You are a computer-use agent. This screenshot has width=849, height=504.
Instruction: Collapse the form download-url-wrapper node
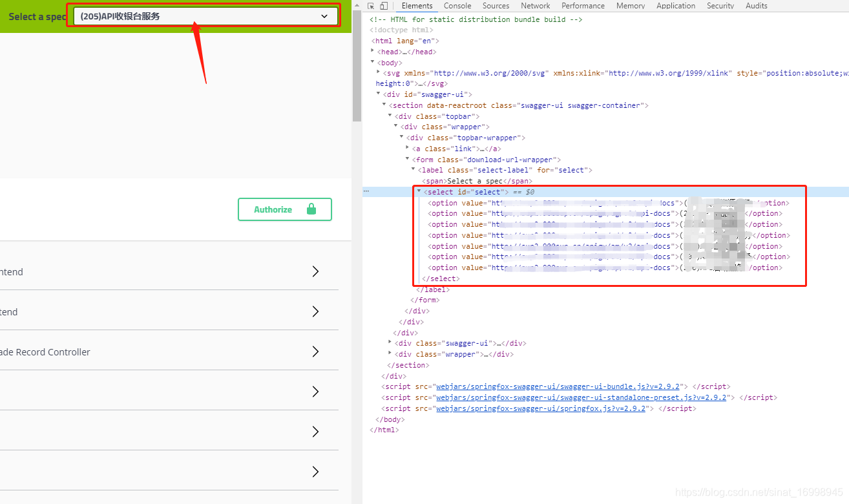(408, 159)
